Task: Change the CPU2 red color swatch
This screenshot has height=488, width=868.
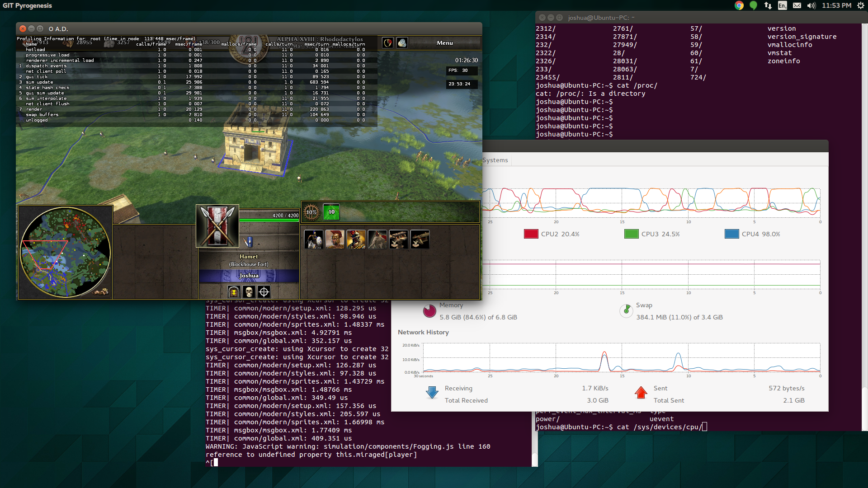Action: point(531,234)
